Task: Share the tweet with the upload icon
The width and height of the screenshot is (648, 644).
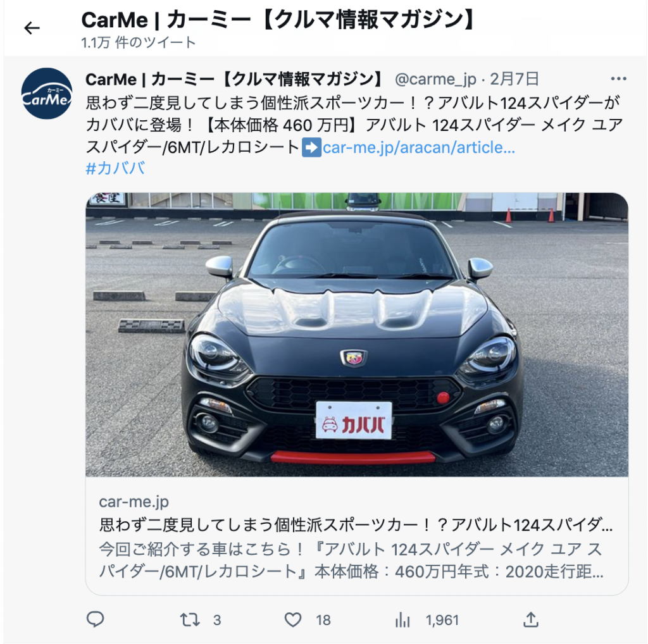Action: [531, 619]
